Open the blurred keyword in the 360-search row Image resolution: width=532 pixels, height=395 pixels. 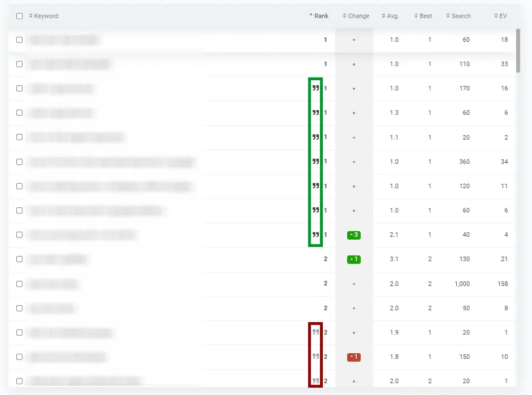[112, 162]
